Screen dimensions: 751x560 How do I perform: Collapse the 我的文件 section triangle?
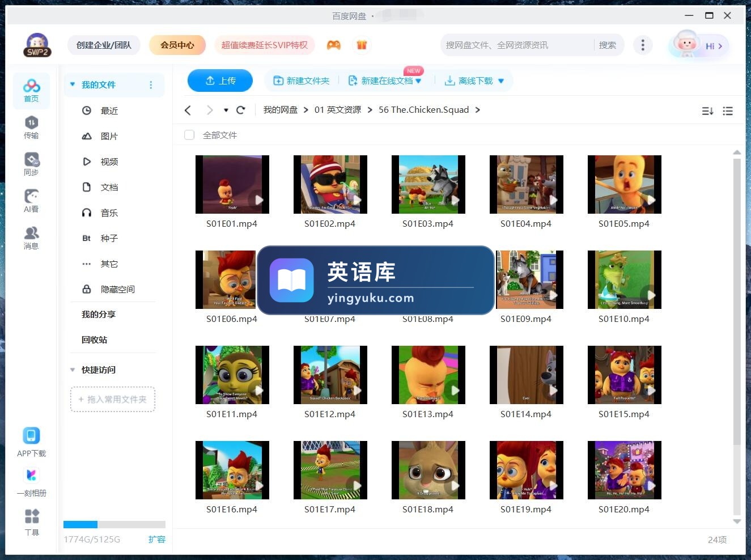pos(73,84)
